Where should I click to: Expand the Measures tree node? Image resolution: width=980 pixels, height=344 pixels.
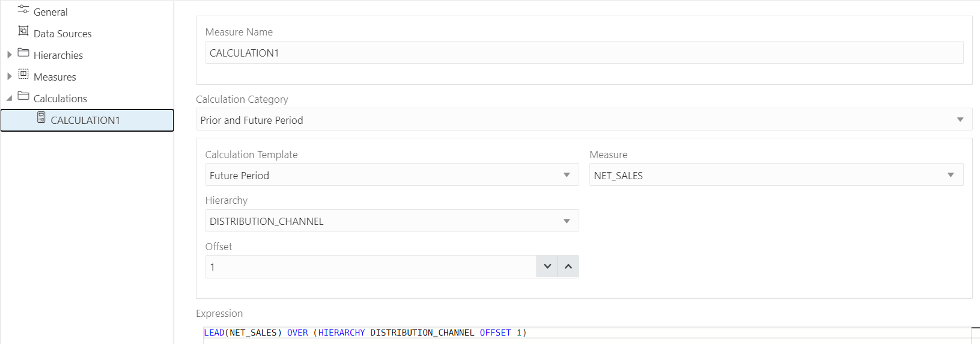pyautogui.click(x=9, y=76)
